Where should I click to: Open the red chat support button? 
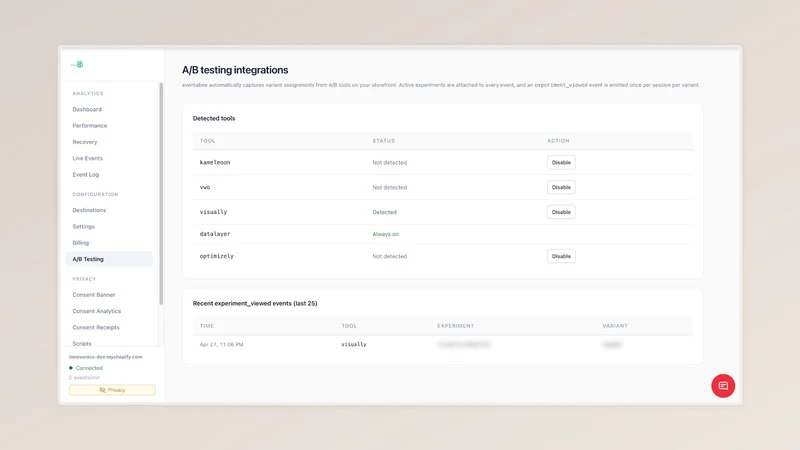(723, 386)
